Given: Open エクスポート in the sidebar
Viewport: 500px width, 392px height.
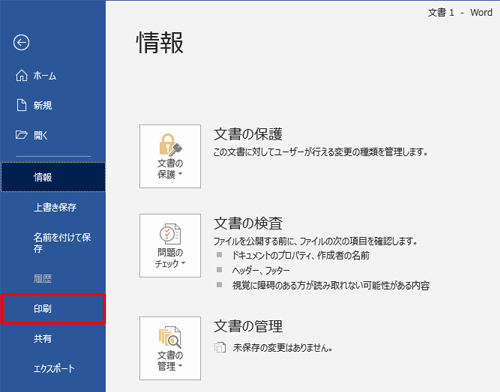Looking at the screenshot, I should pyautogui.click(x=53, y=368).
